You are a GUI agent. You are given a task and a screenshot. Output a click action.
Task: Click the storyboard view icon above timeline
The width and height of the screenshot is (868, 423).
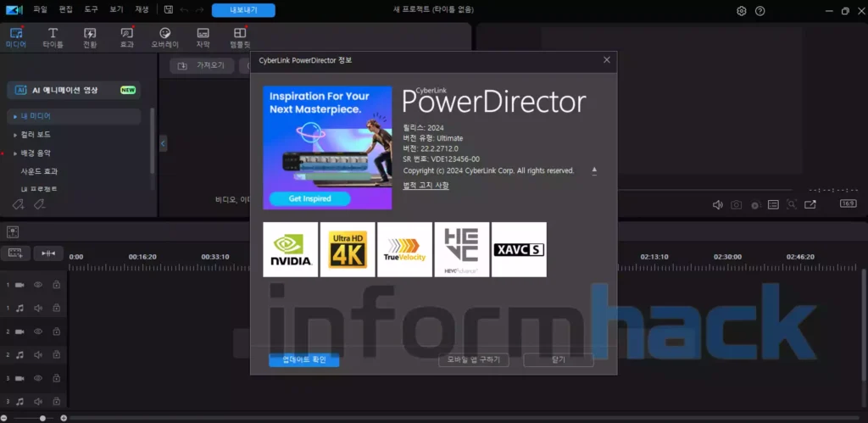[13, 232]
